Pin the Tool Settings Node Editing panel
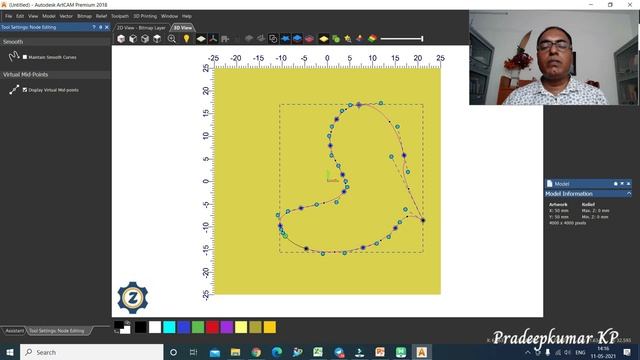The image size is (640, 360). [x=100, y=27]
